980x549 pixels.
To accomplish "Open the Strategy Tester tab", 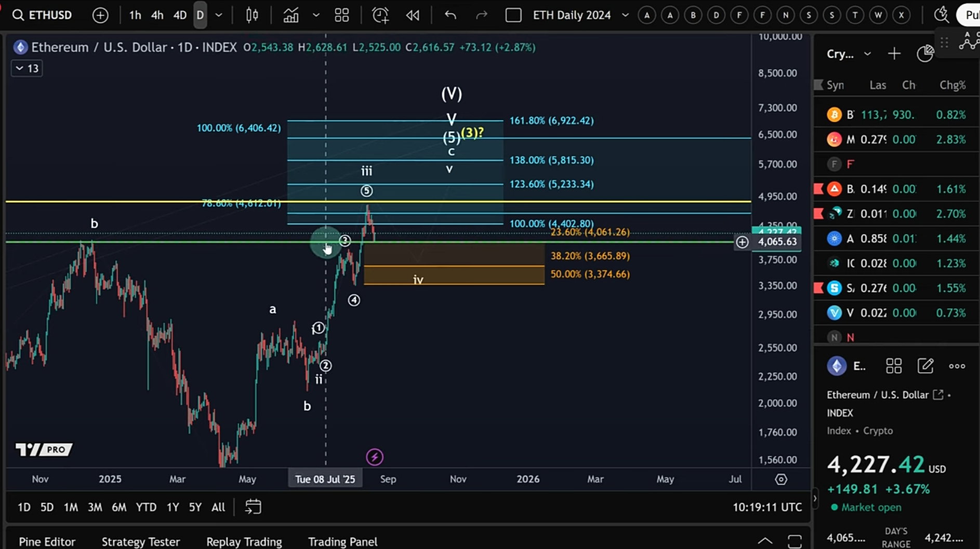I will [x=141, y=542].
